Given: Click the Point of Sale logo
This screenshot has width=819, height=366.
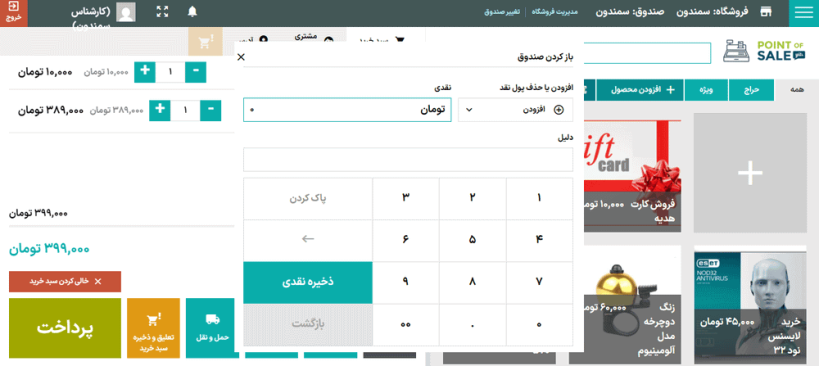Looking at the screenshot, I should pos(765,52).
